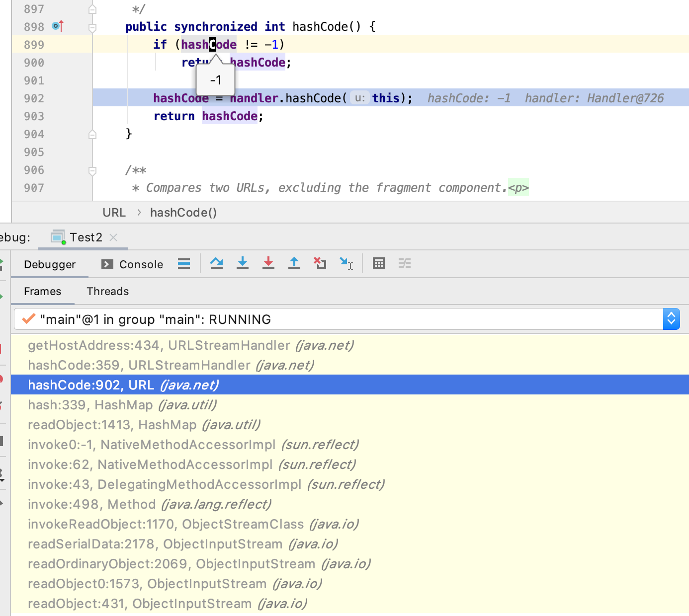The image size is (689, 616).
Task: Select frame invoke:43, DelegatingMethodAccessorImpl
Action: (x=350, y=484)
